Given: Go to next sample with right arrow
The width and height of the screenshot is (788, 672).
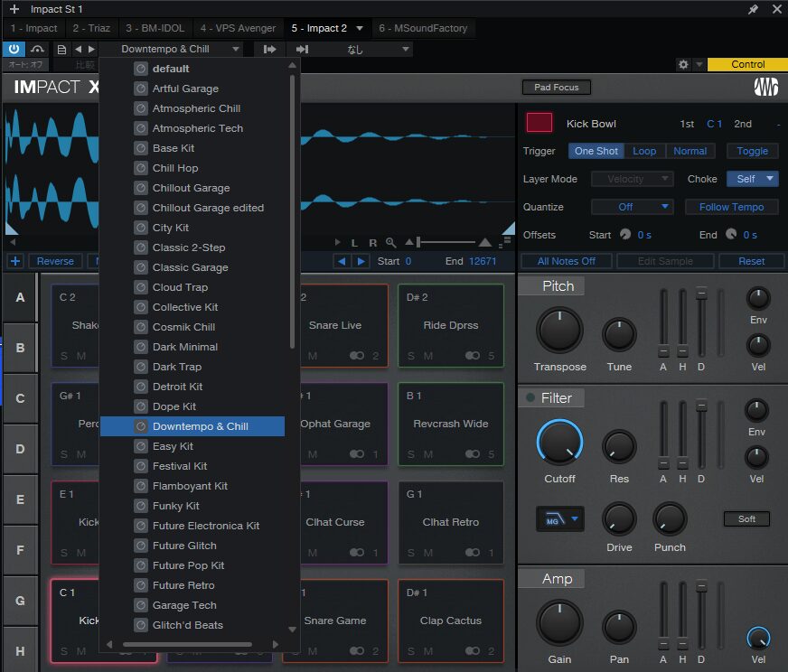Looking at the screenshot, I should (361, 261).
